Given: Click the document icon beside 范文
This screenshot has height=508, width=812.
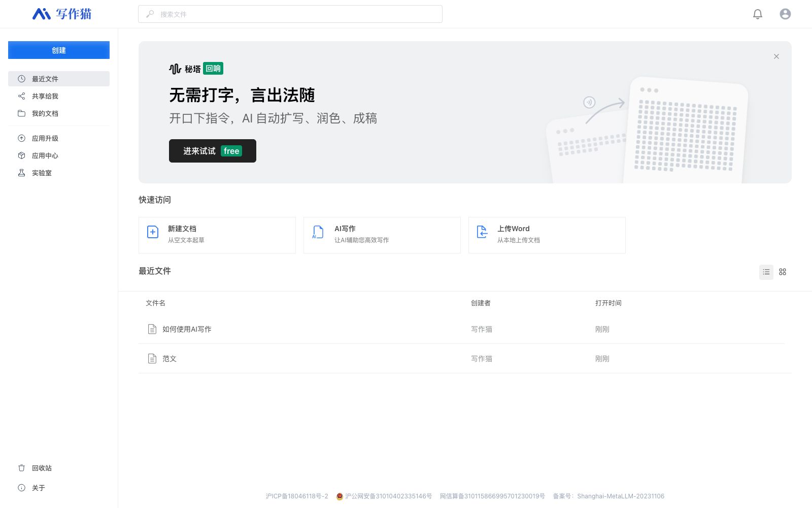Looking at the screenshot, I should (x=152, y=359).
